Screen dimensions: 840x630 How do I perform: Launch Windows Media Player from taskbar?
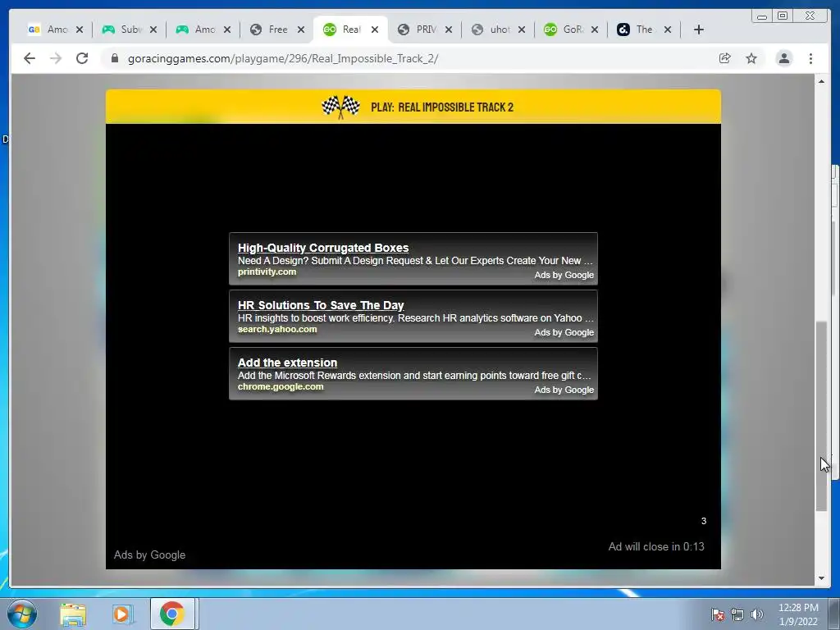(x=123, y=614)
